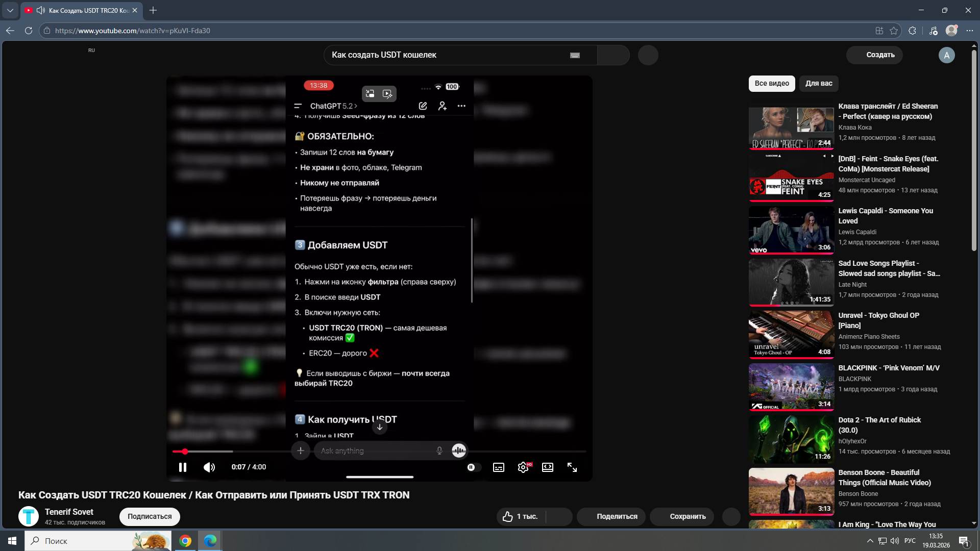This screenshot has width=980, height=551.
Task: Mute this browser tab's audio
Action: point(41,10)
